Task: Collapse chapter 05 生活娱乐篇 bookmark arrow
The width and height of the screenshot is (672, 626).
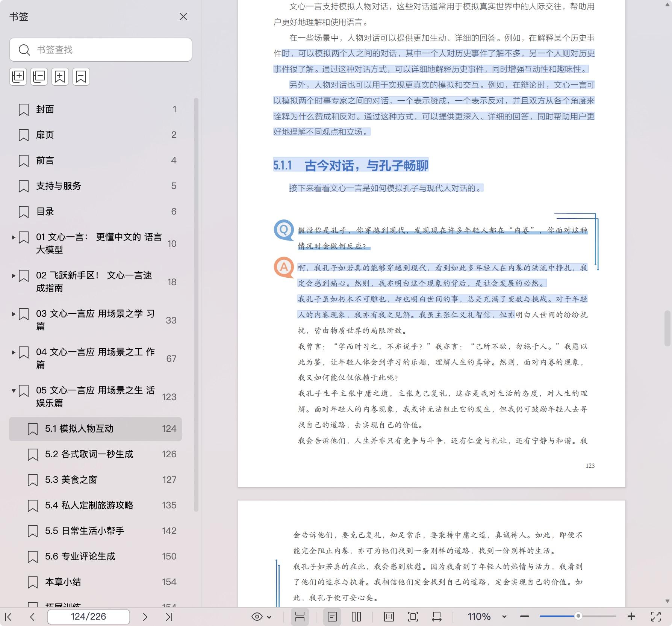Action: (x=14, y=391)
